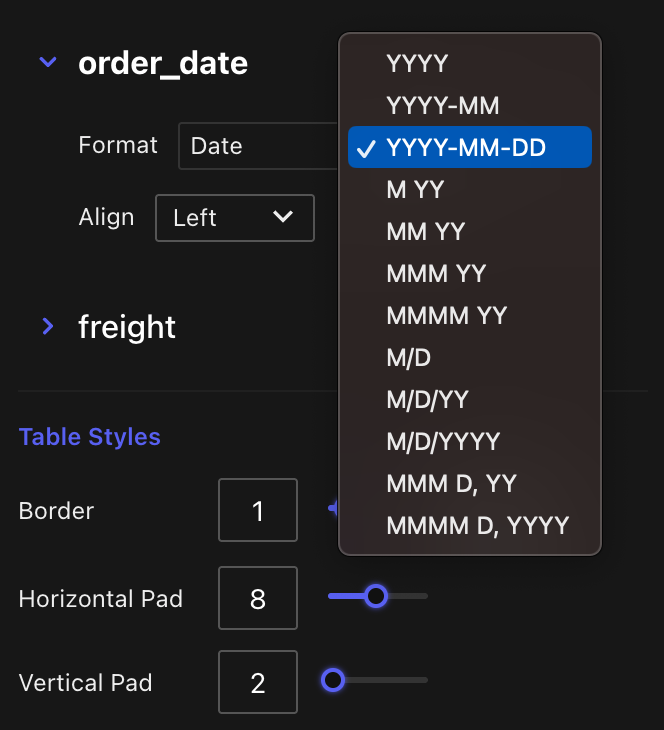The image size is (664, 730).
Task: Pick the M/D/YYYY format option
Action: [x=443, y=441]
